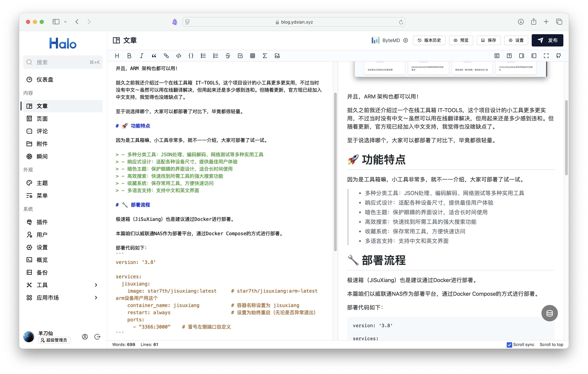Select 文章 in the sidebar menu
Image resolution: width=588 pixels, height=374 pixels.
(x=63, y=106)
